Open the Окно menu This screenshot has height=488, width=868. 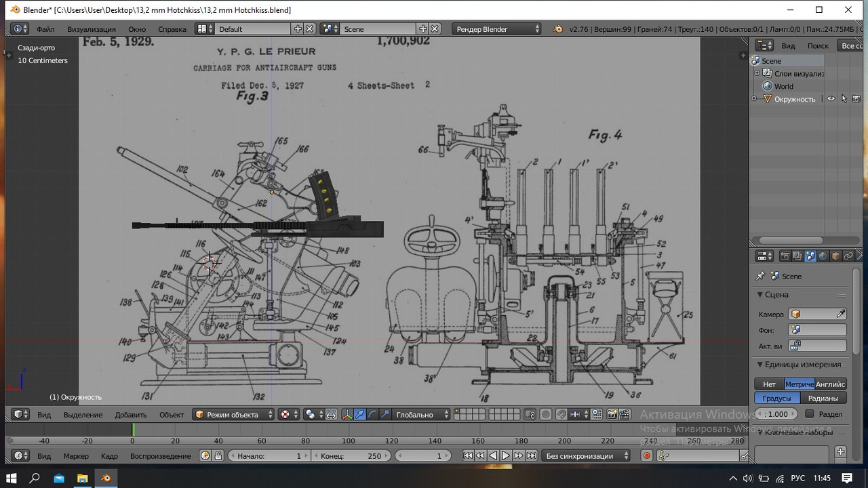click(137, 29)
